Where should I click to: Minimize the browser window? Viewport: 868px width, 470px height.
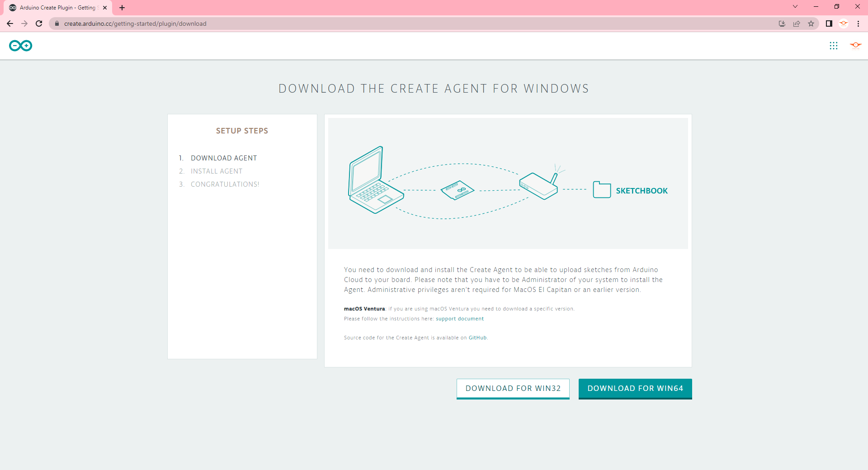point(816,7)
